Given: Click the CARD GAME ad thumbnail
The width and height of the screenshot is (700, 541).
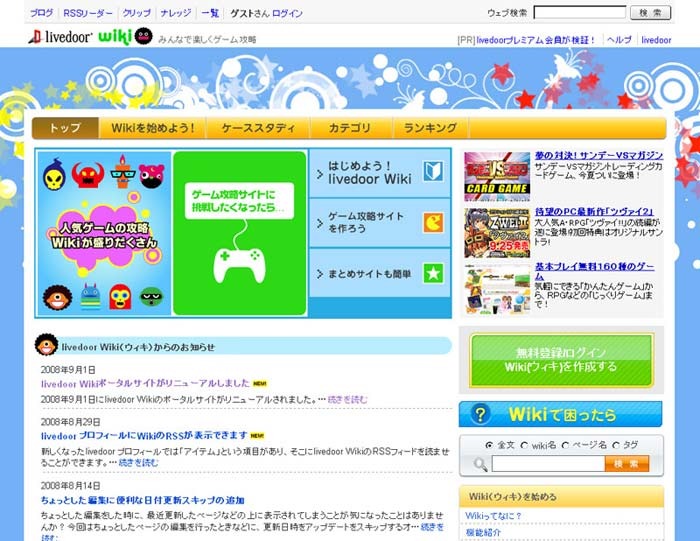Looking at the screenshot, I should pos(497,177).
